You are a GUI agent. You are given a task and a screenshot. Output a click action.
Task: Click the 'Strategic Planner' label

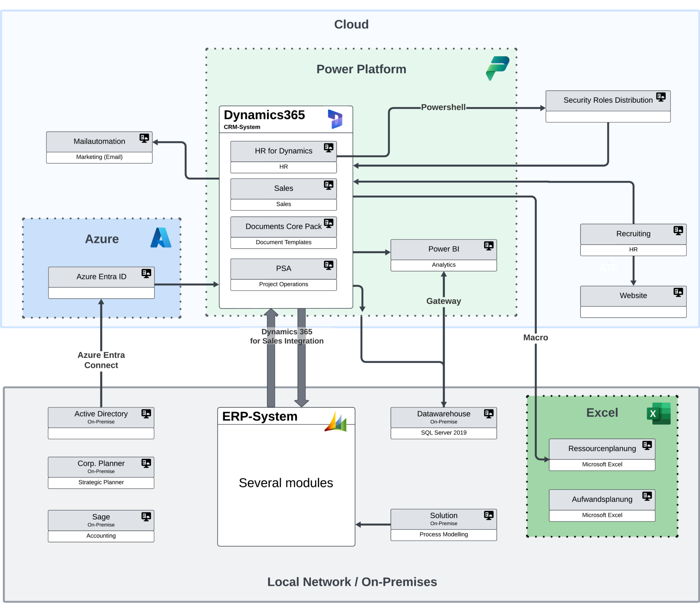(101, 482)
